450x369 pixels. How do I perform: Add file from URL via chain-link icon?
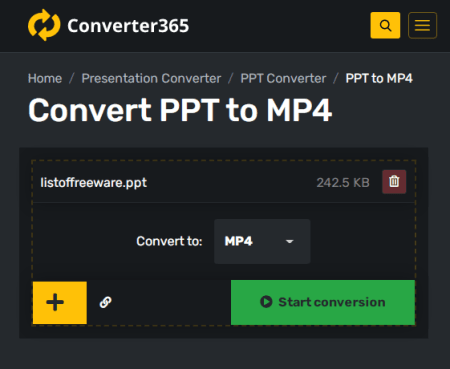tap(106, 302)
